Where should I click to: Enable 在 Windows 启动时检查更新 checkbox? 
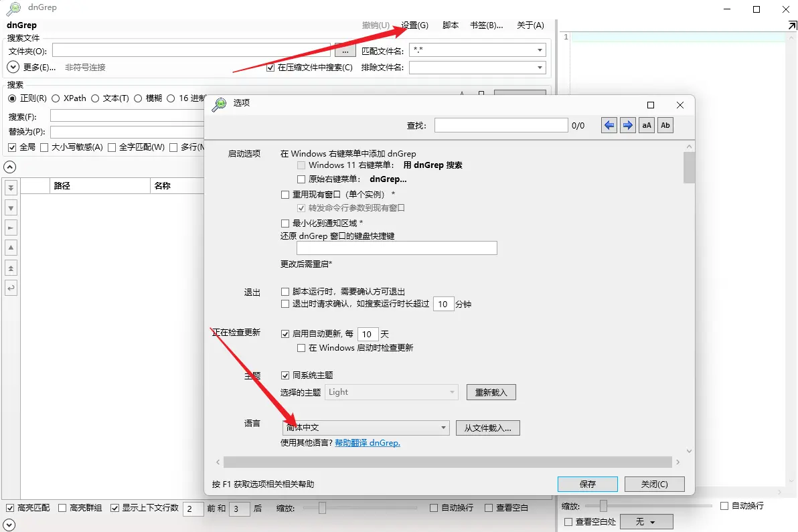(x=301, y=348)
